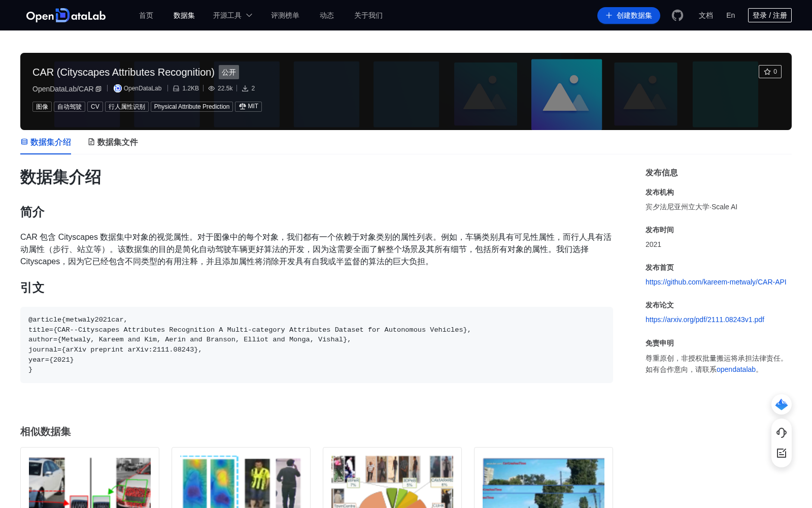Click the 发布时间 value 2021
The width and height of the screenshot is (812, 508).
tap(653, 244)
